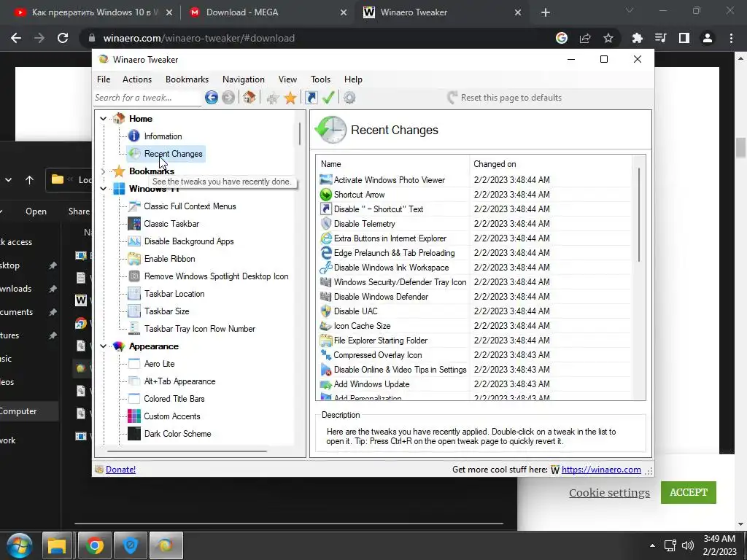The width and height of the screenshot is (747, 560).
Task: Select the Icon Cache Size row
Action: (473, 326)
